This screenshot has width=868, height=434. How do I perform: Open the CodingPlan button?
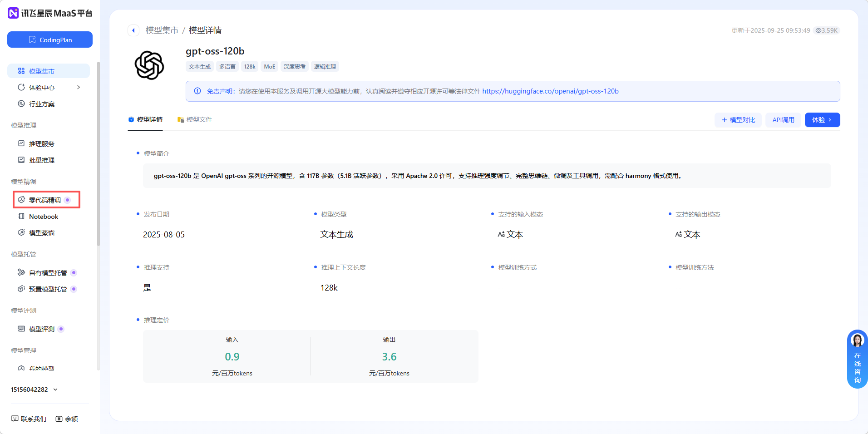tap(50, 39)
